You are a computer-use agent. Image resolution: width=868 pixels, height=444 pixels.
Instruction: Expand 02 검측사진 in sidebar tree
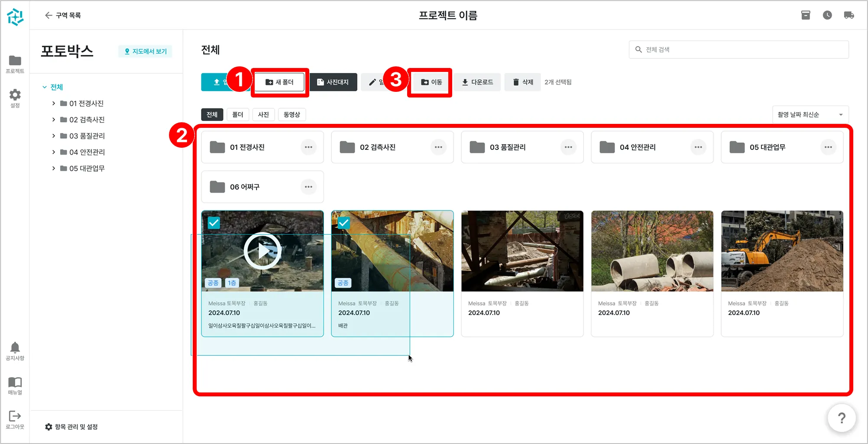pos(54,120)
